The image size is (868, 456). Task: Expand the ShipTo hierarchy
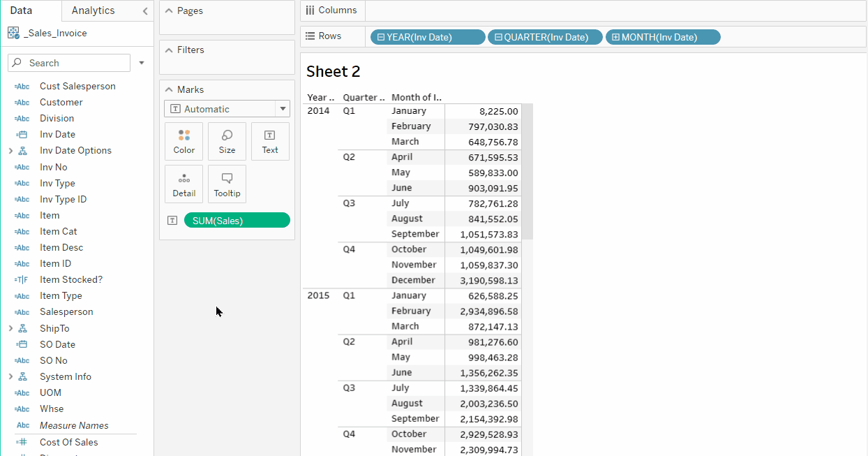pyautogui.click(x=10, y=328)
